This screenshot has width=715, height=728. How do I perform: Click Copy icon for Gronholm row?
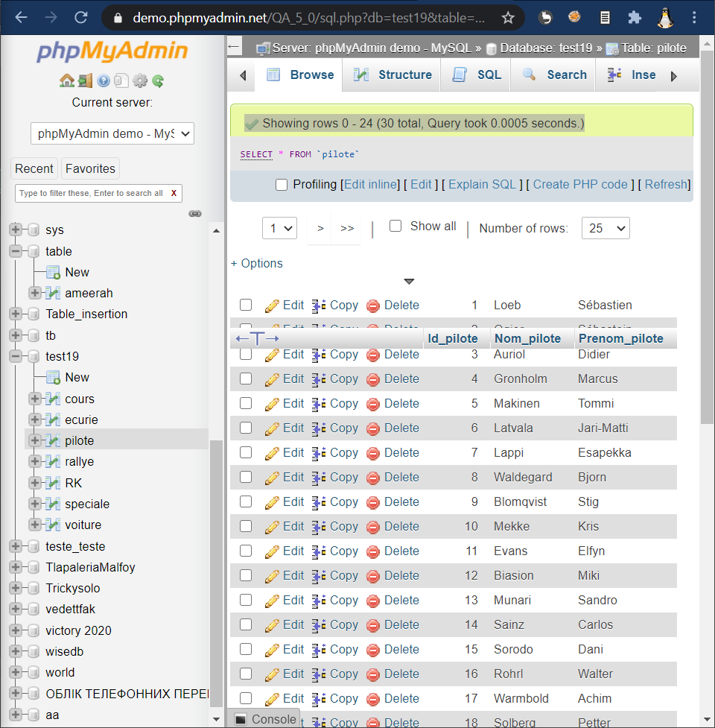point(319,379)
